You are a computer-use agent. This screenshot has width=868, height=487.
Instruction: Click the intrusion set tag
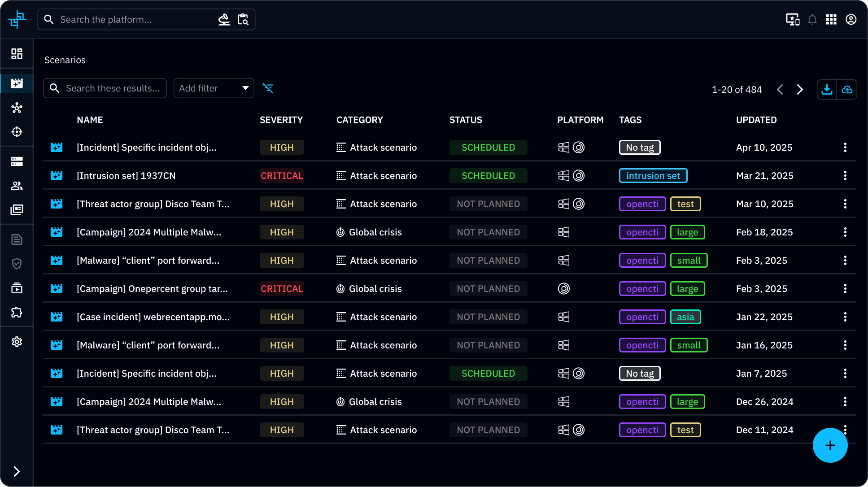click(x=653, y=176)
